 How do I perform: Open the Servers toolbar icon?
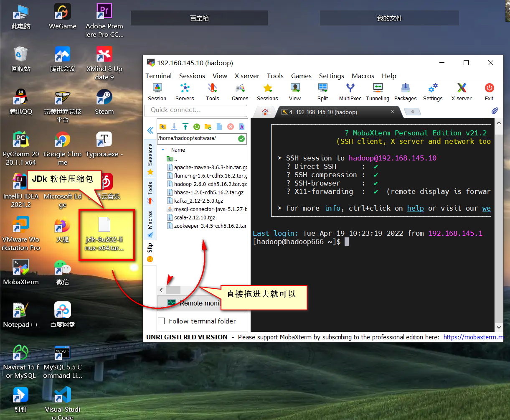pos(185,92)
